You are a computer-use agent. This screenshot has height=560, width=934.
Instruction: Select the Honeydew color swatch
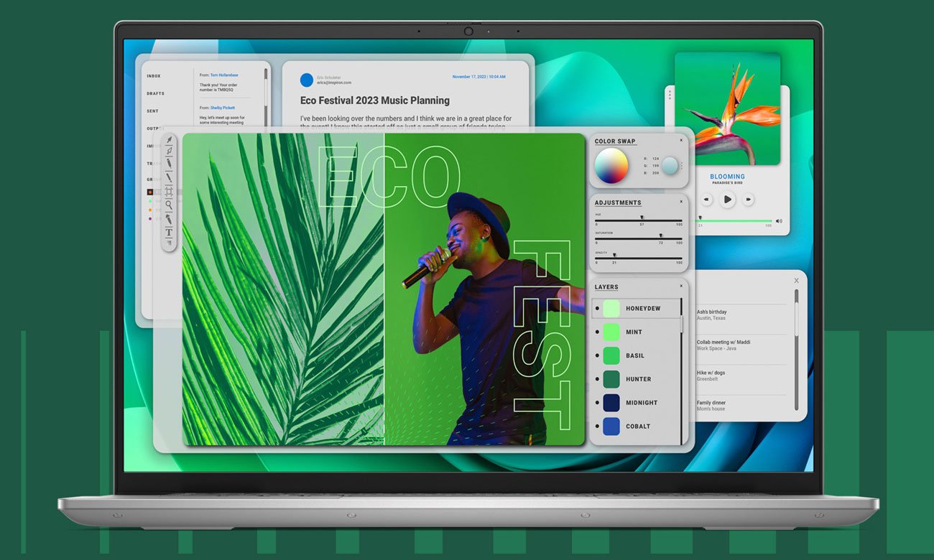[x=611, y=309]
